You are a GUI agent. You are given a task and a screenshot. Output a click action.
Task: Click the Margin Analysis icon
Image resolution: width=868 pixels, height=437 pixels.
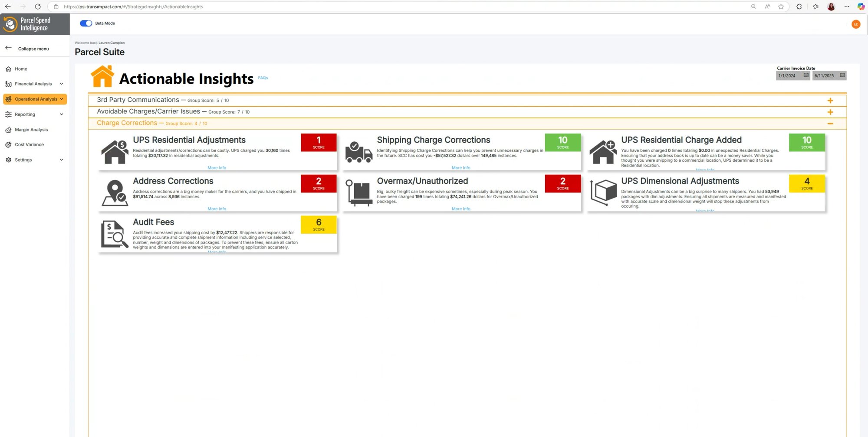[8, 130]
